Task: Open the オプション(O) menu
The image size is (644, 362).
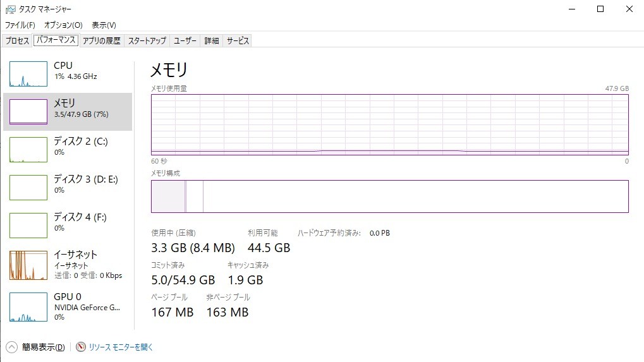Action: (63, 25)
